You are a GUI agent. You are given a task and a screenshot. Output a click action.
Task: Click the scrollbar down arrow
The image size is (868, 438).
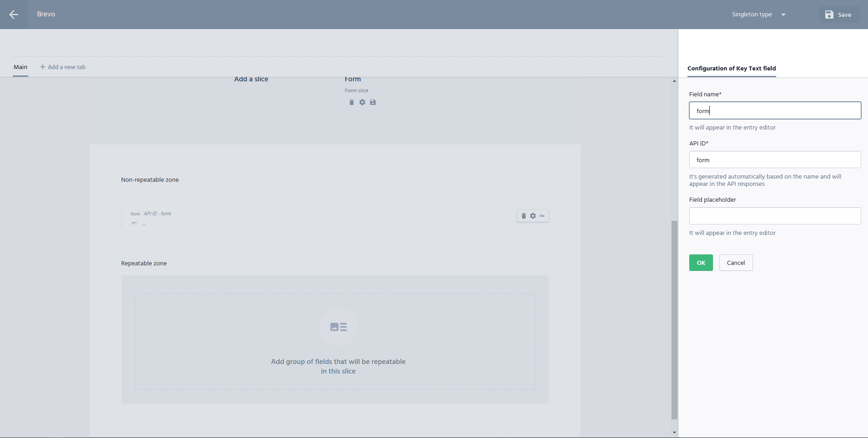pyautogui.click(x=674, y=432)
